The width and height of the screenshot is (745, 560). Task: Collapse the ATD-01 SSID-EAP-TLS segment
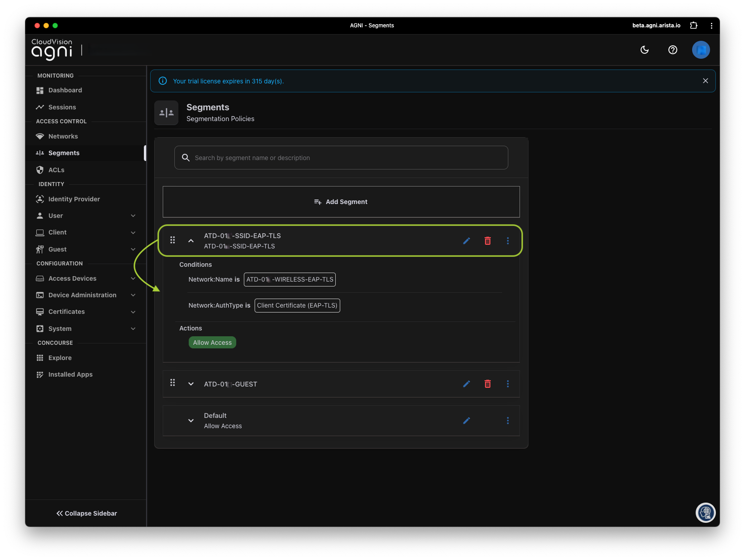(191, 241)
